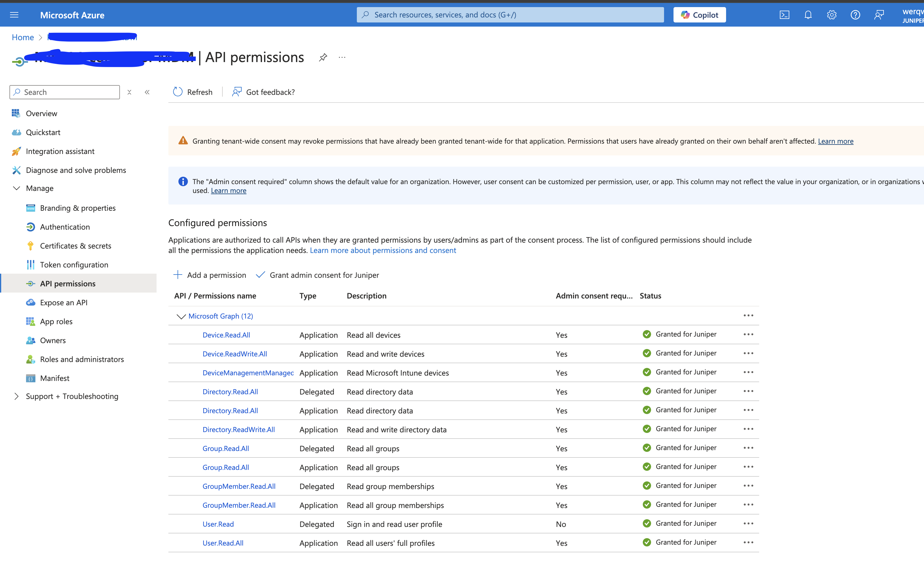924x568 pixels.
Task: Open the portal hamburger menu
Action: pyautogui.click(x=14, y=15)
